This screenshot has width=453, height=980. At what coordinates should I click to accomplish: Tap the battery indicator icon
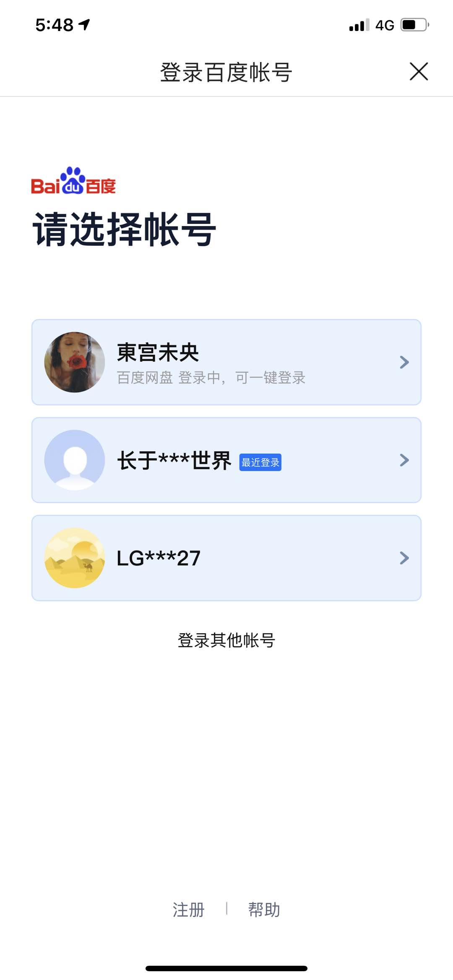pos(414,25)
